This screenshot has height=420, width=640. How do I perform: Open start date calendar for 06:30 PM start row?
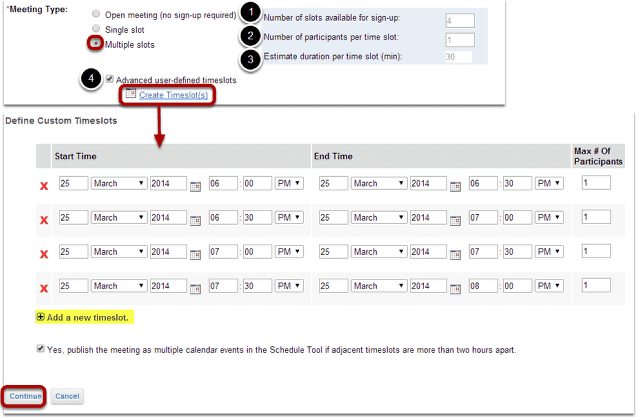pos(196,221)
